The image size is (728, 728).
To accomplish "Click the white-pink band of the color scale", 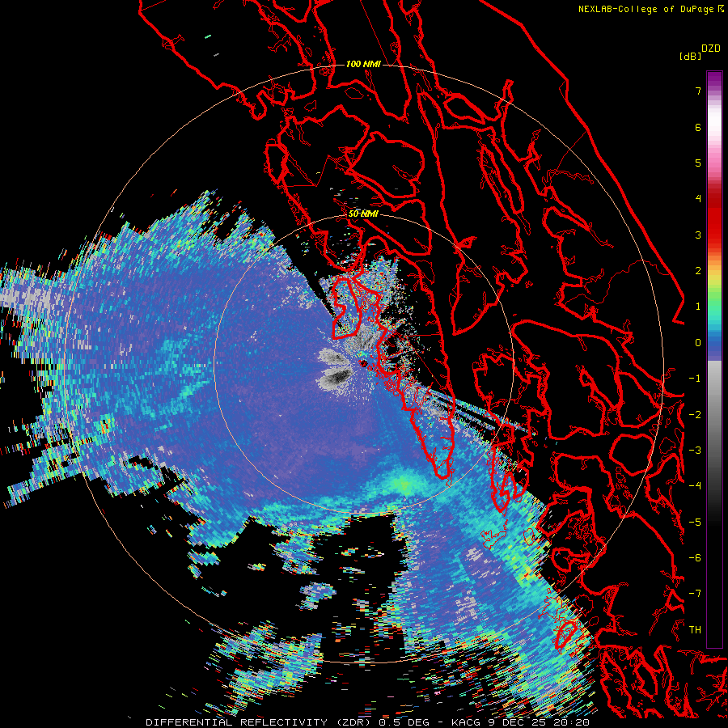I will tap(714, 125).
